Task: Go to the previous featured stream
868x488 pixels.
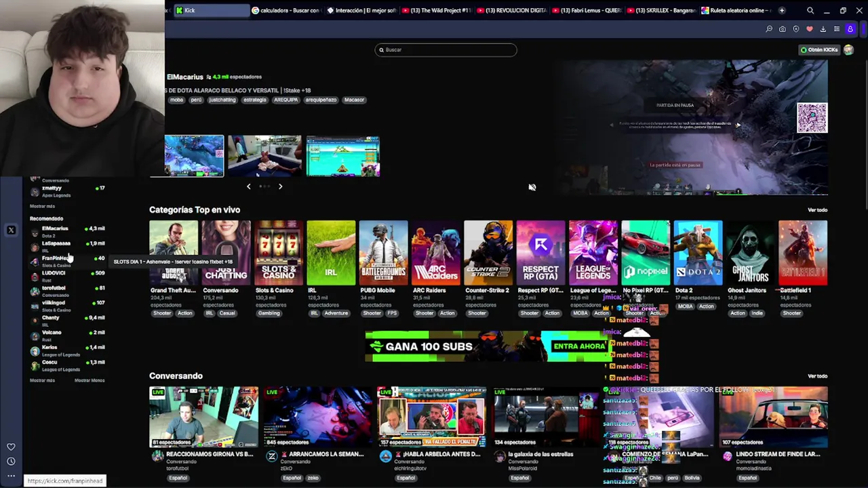Action: (248, 186)
